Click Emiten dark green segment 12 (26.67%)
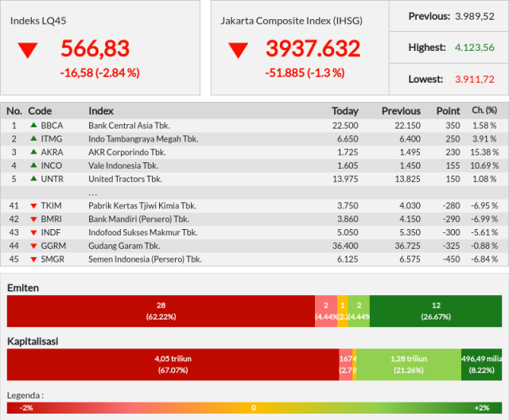Viewport: 509px width, 420px height. 436,311
